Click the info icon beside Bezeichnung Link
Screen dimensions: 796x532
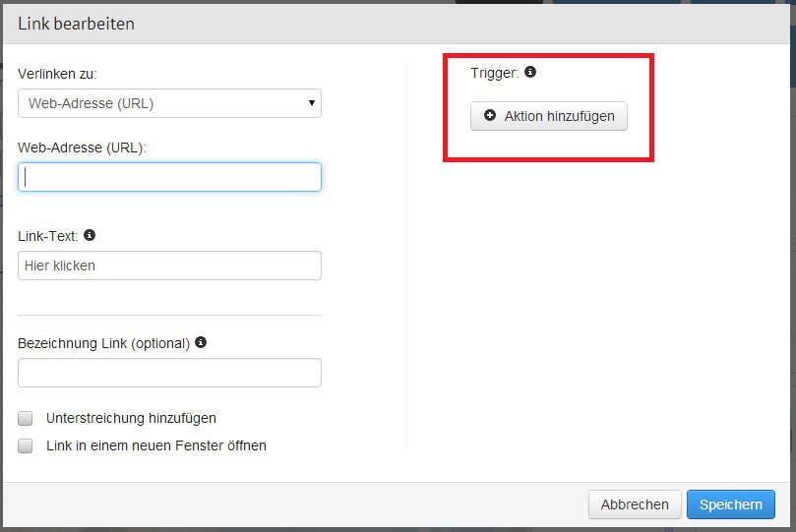(201, 343)
